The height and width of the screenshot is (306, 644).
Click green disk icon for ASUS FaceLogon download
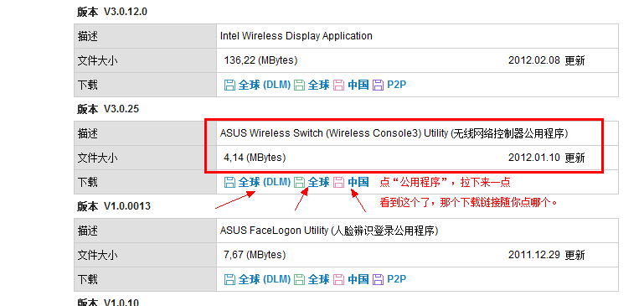pos(300,280)
